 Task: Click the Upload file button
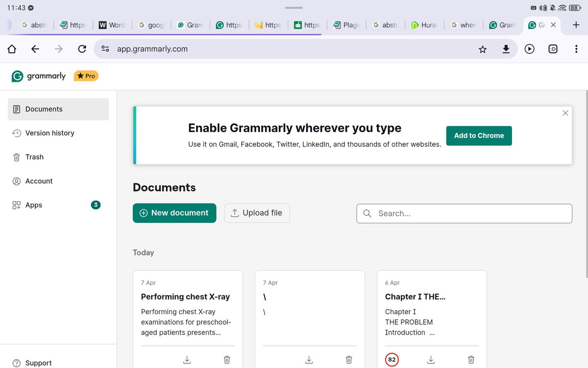tap(257, 213)
